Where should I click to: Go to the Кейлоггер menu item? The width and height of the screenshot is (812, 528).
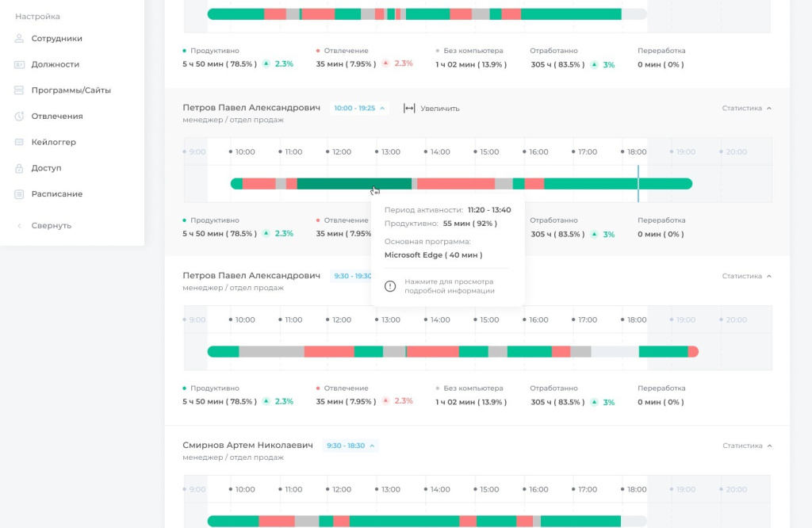pos(53,142)
